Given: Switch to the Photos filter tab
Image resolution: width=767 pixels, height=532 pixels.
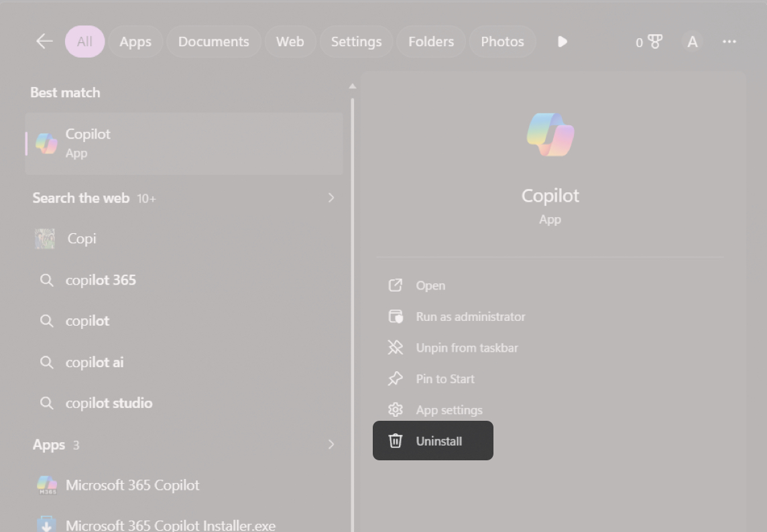Looking at the screenshot, I should pos(502,42).
